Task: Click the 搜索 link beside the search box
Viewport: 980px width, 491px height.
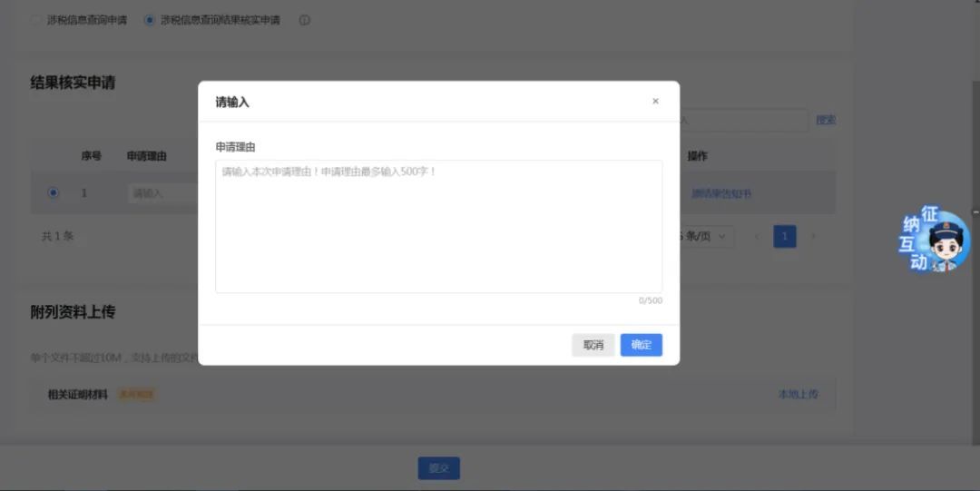Action: pos(826,120)
